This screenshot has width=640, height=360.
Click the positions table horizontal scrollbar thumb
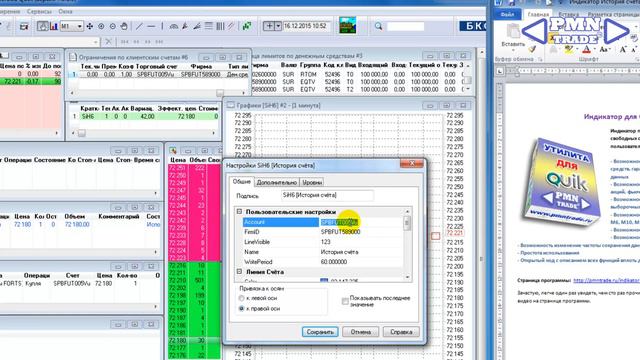point(82,133)
